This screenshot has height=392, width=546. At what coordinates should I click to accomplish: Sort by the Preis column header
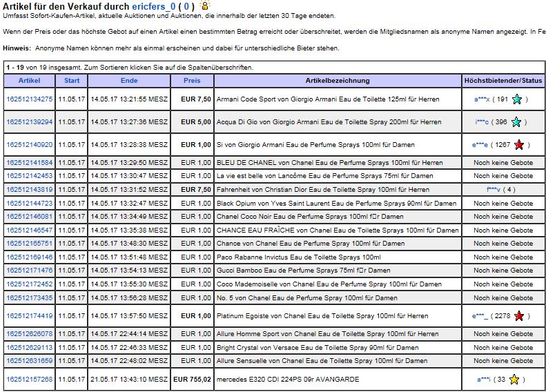192,81
